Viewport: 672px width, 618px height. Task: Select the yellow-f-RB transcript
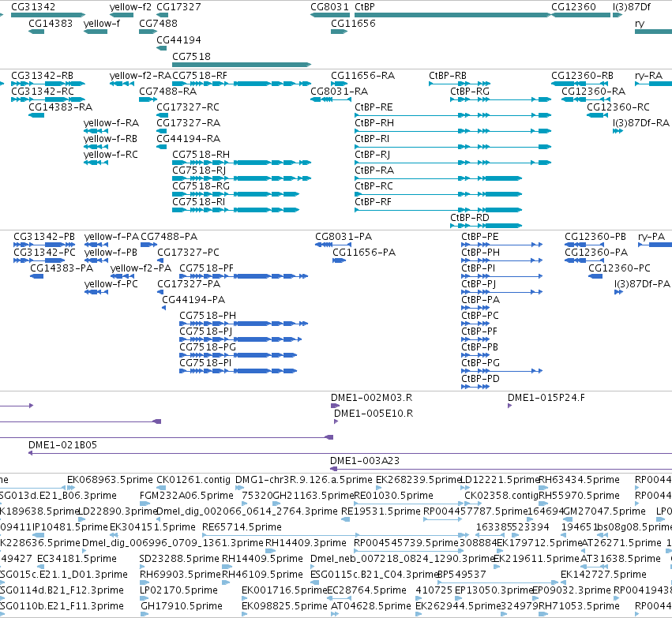96,147
